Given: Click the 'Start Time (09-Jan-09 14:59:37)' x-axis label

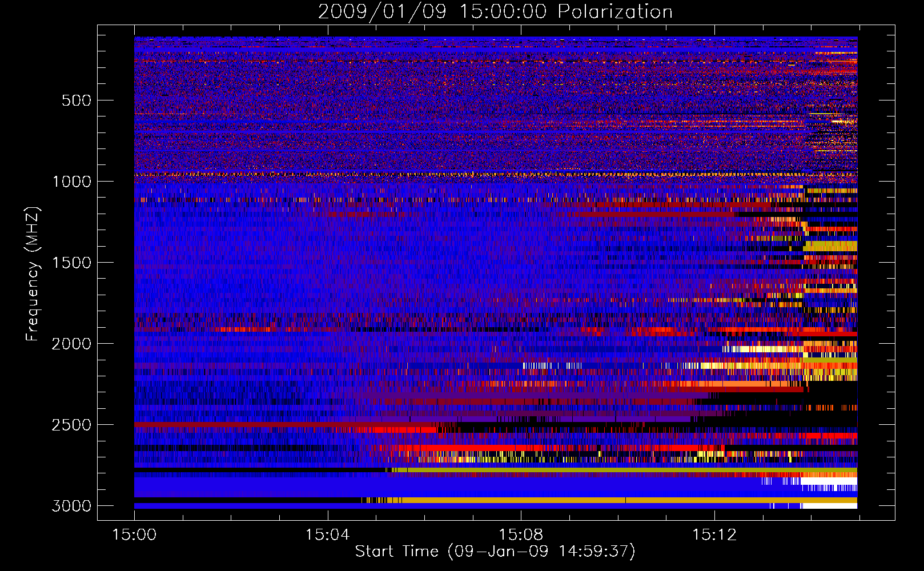Looking at the screenshot, I should [x=495, y=552].
